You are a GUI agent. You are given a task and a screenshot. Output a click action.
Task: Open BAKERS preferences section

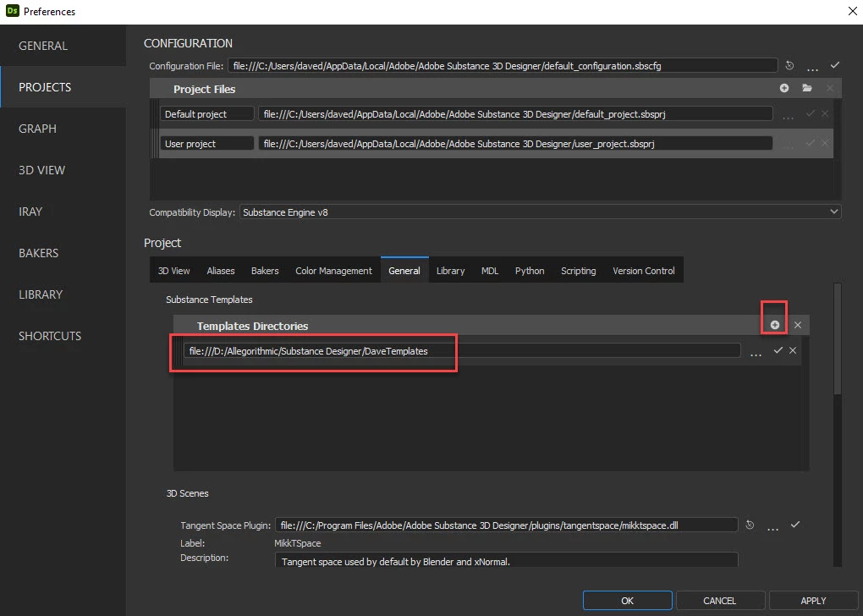click(63, 253)
